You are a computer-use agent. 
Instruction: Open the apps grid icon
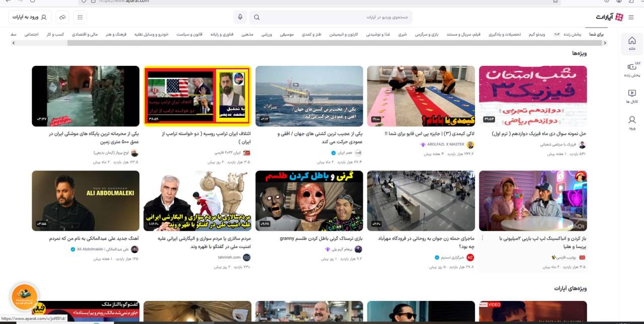click(79, 17)
